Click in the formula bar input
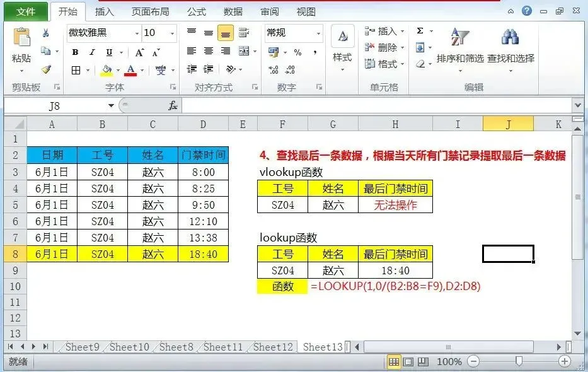 pos(377,106)
